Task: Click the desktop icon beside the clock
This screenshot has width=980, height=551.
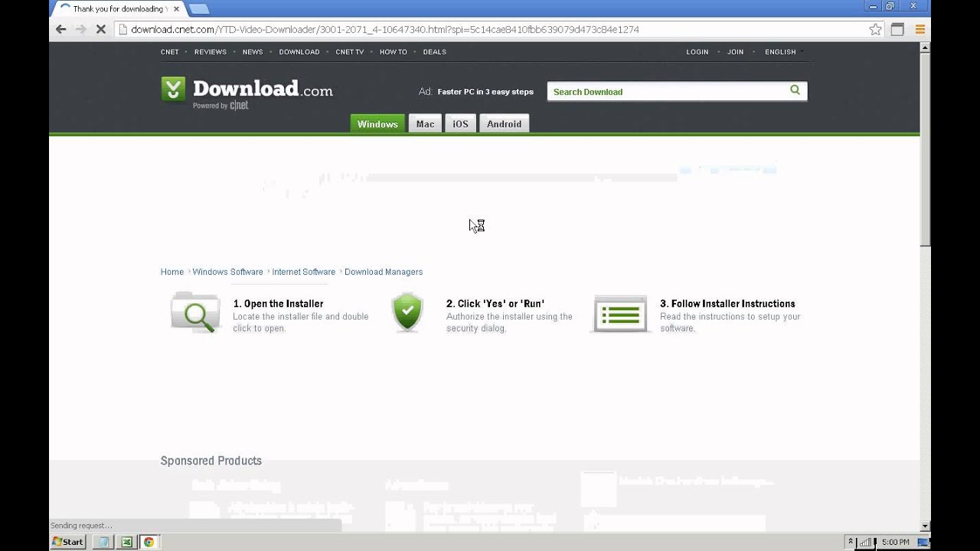Action: (x=923, y=542)
